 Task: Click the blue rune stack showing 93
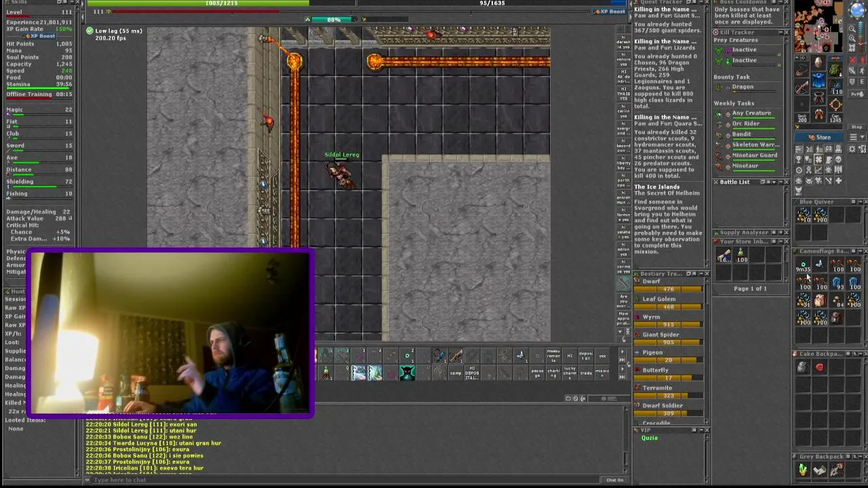[837, 283]
